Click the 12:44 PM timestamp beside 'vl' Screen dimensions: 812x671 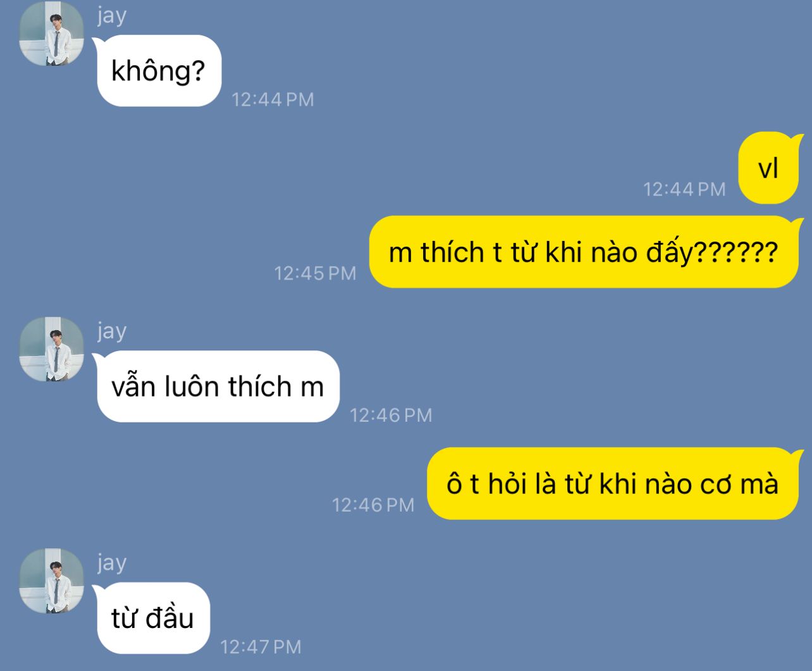pyautogui.click(x=684, y=189)
